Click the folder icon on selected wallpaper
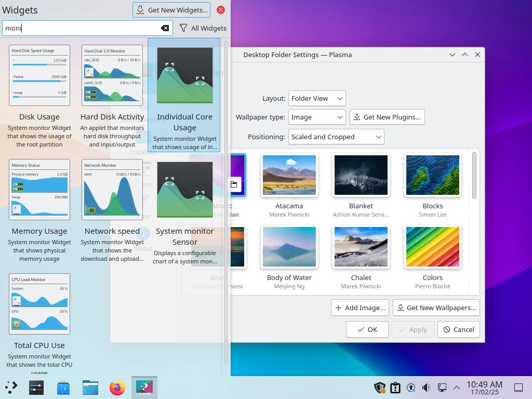 (x=234, y=184)
